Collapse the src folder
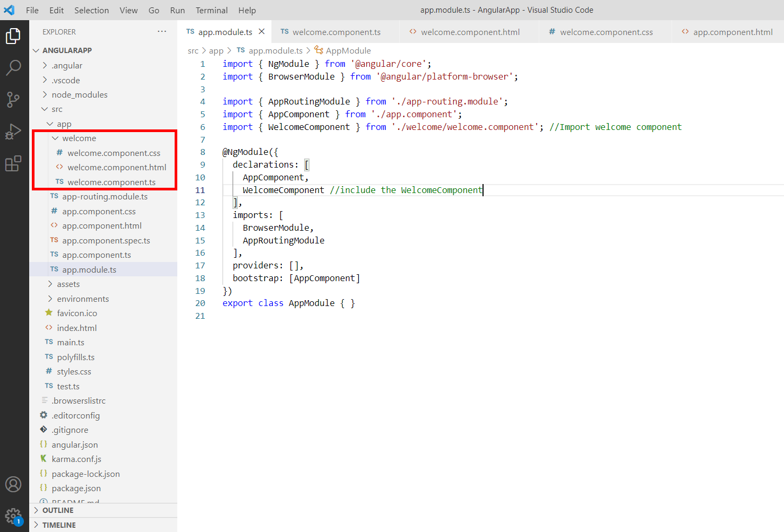Screen dimensions: 784x532 pos(45,109)
